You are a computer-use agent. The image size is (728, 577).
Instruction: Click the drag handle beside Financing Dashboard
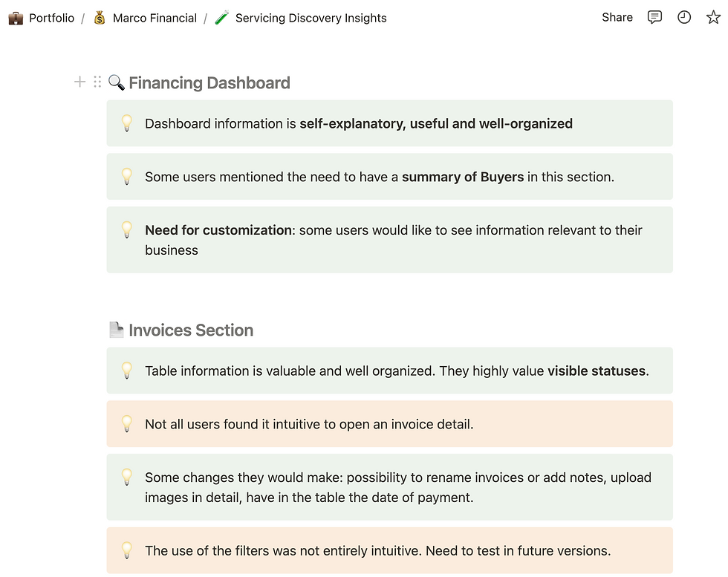point(97,82)
